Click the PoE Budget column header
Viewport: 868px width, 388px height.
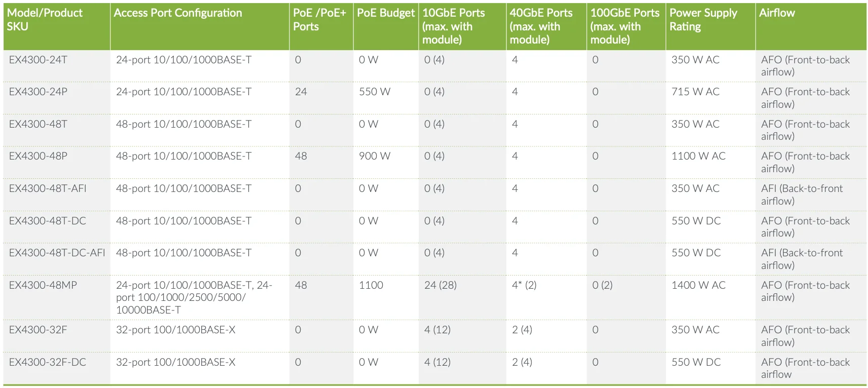point(385,13)
